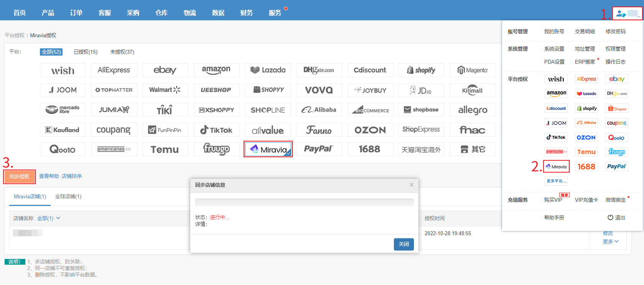This screenshot has width=644, height=285.
Task: Choose the AliExpress platform tile in main grid
Action: [114, 70]
